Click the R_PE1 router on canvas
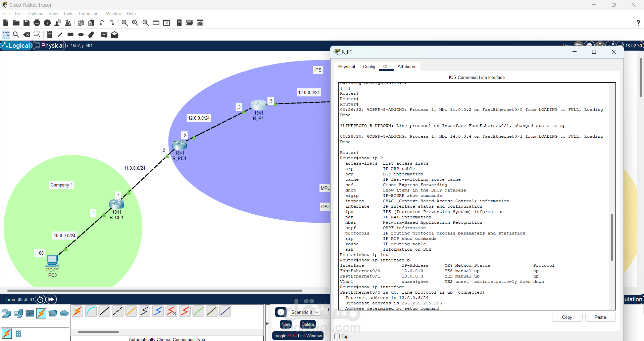This screenshot has width=644, height=341. click(x=180, y=145)
